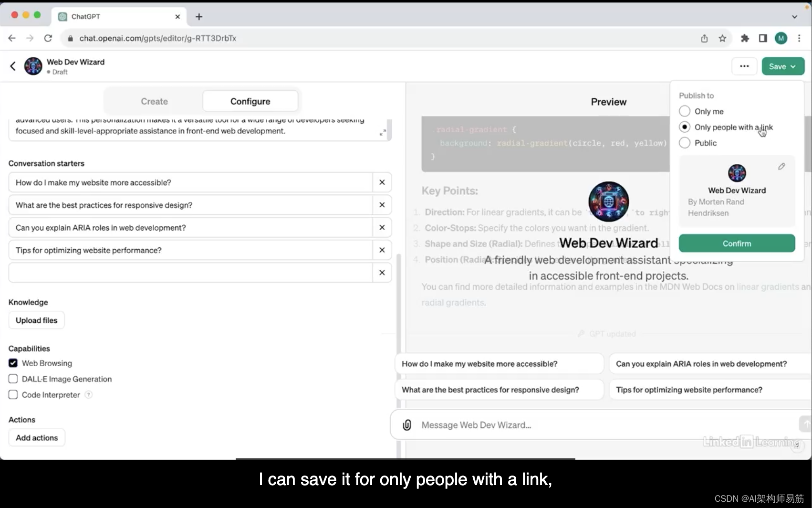Open the Chrome three-dot menu

(x=799, y=38)
